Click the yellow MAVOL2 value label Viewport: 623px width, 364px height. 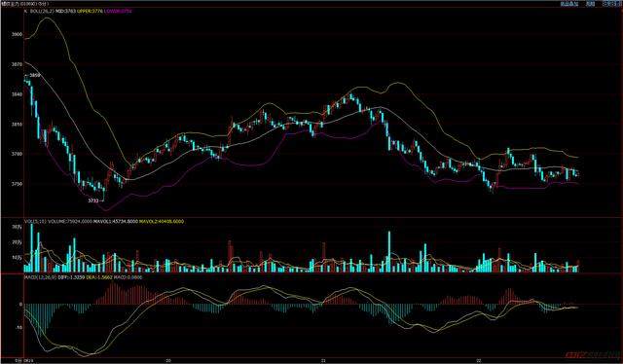click(x=162, y=221)
